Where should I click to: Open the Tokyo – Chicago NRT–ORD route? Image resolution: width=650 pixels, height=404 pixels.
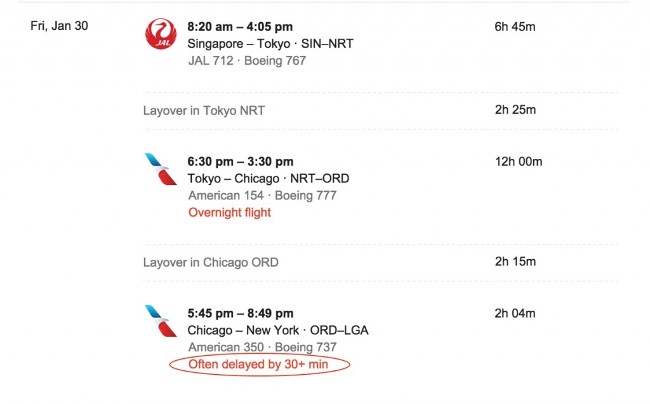[x=268, y=179]
